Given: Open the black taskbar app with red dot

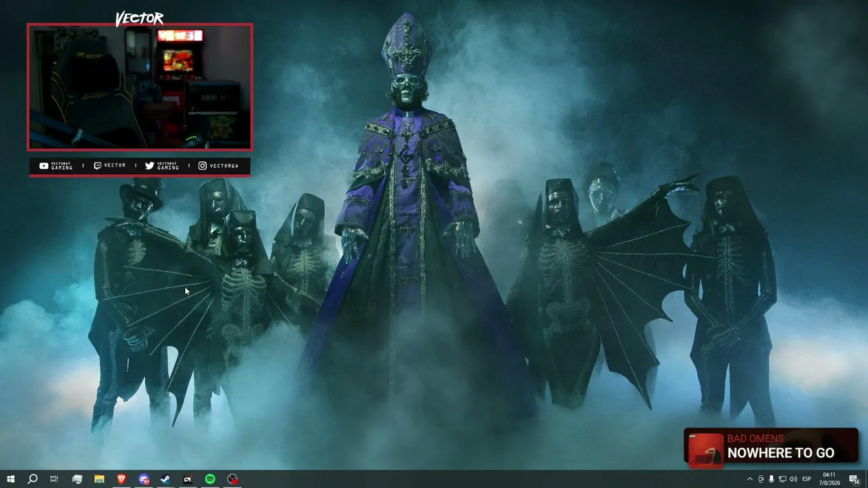Looking at the screenshot, I should [188, 479].
